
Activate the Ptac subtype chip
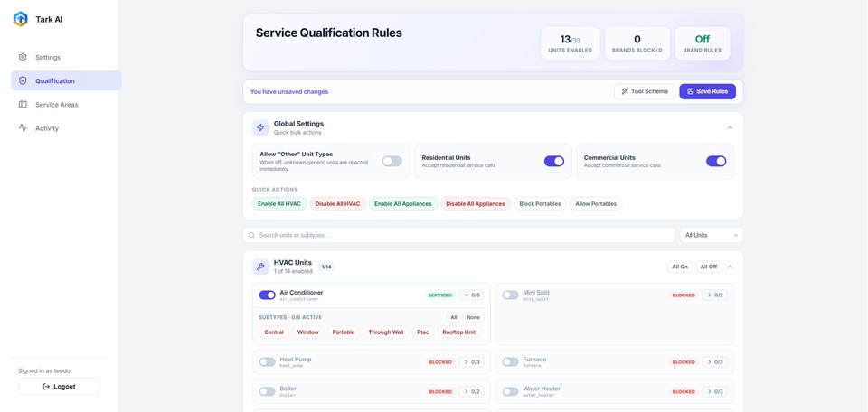(x=423, y=332)
